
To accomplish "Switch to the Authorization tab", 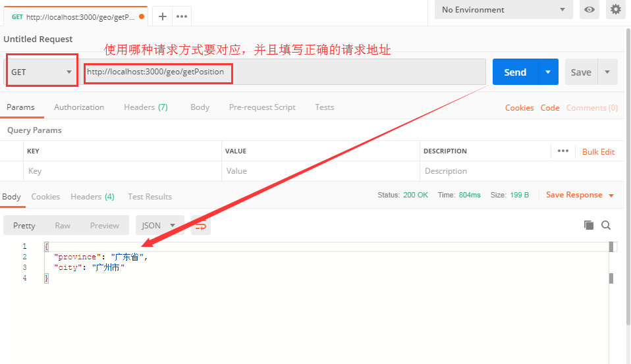I will (x=79, y=107).
